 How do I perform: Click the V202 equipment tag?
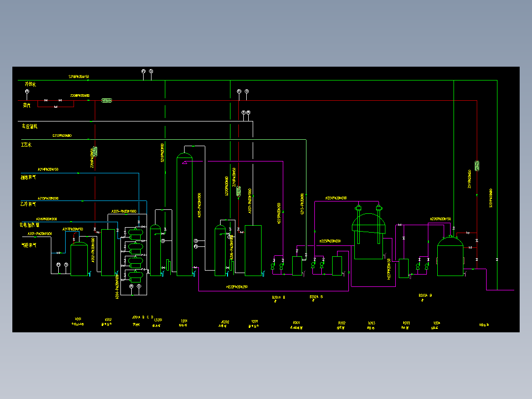tap(108, 319)
